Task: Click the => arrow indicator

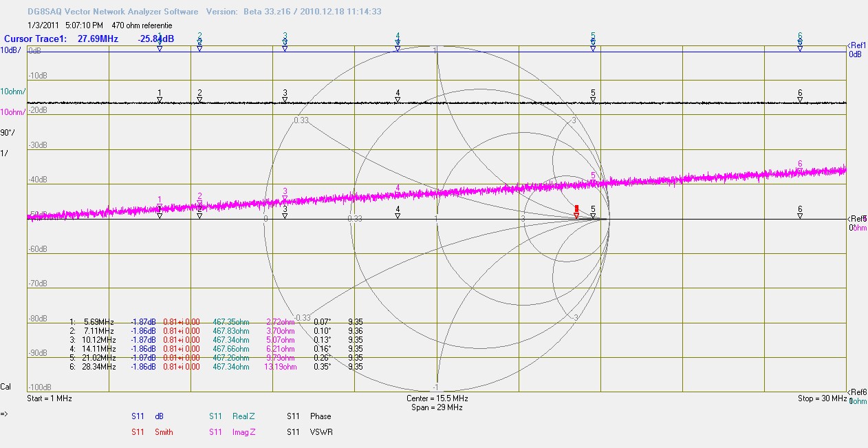Action: pyautogui.click(x=4, y=414)
